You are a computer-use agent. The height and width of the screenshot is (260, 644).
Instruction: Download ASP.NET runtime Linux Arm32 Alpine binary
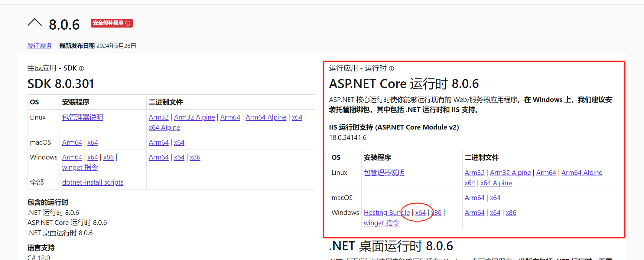point(510,173)
